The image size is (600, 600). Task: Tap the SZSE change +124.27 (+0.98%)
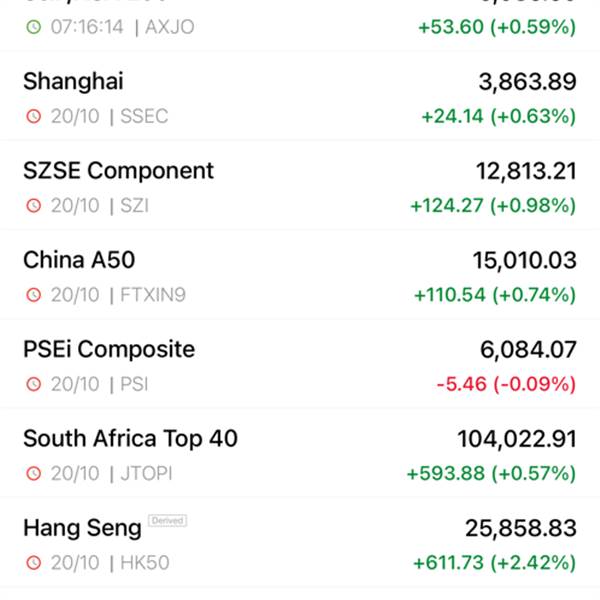[493, 206]
